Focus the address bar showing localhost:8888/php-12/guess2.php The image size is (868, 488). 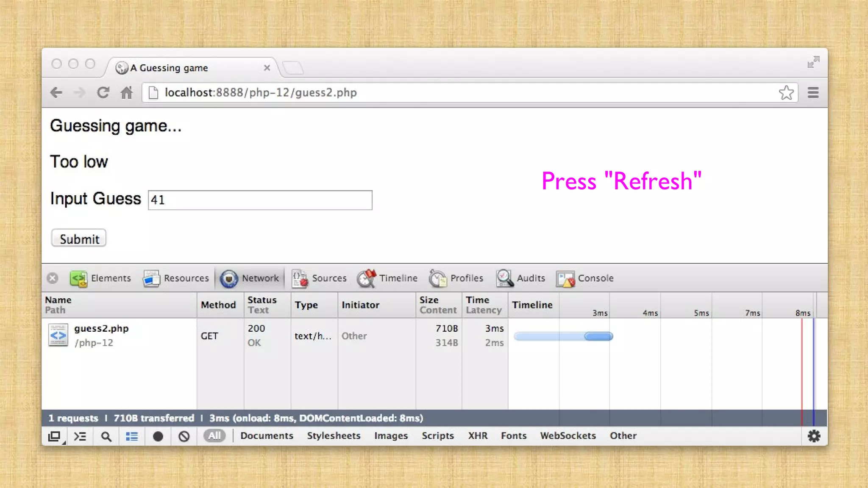(x=470, y=92)
